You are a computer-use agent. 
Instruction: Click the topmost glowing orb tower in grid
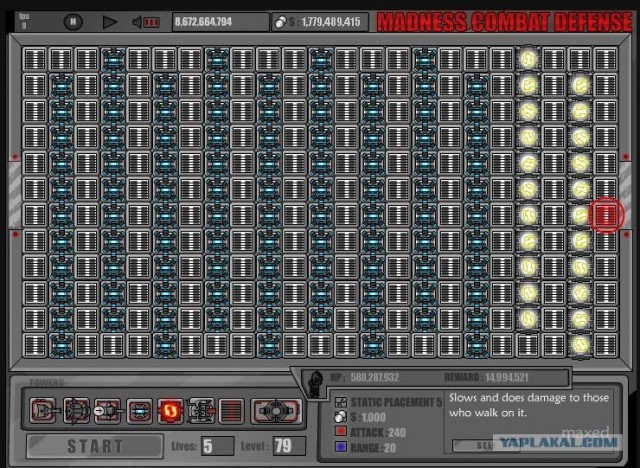[528, 59]
